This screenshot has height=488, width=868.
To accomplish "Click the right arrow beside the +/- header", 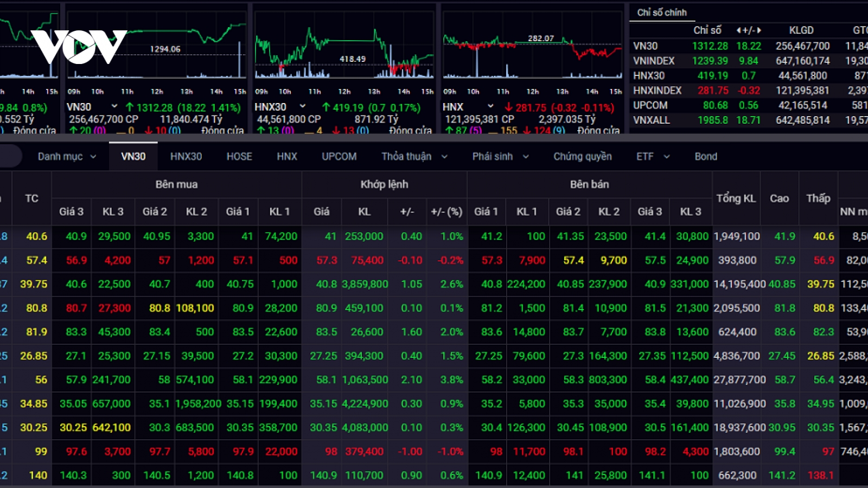I will click(759, 30).
